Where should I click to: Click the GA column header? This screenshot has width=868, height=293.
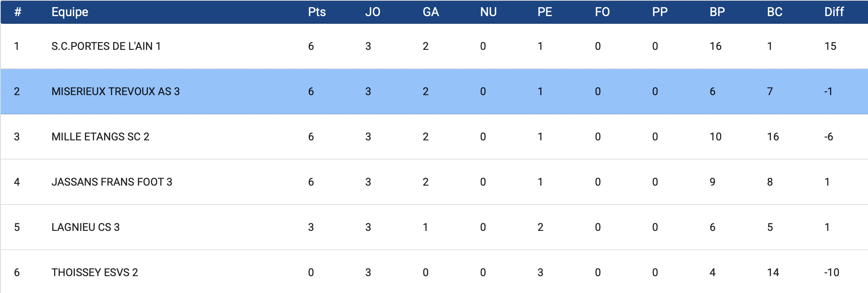[x=431, y=12]
